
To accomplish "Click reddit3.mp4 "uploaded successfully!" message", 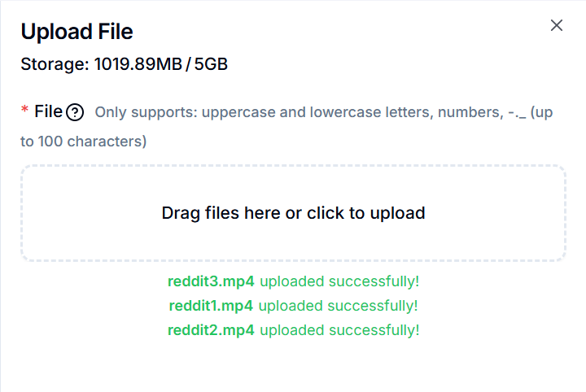I will tap(339, 281).
